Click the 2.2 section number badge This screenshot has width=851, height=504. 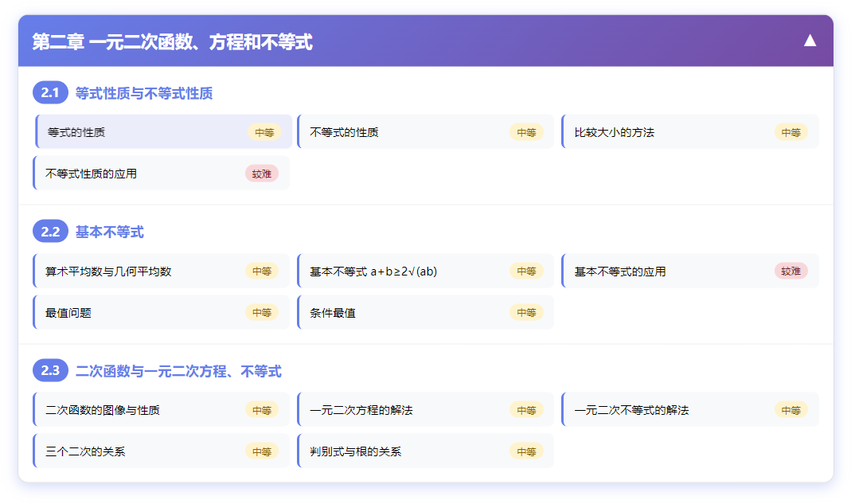tap(50, 232)
